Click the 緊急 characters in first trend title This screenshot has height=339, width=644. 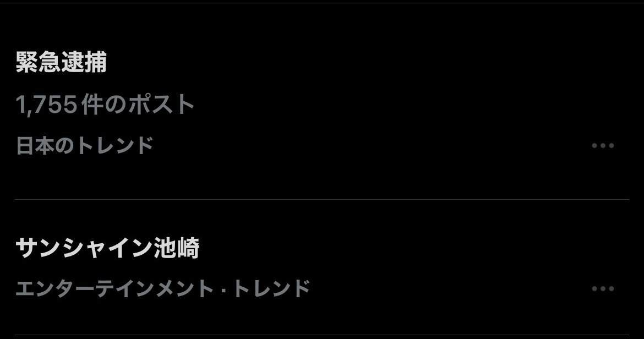[x=38, y=62]
